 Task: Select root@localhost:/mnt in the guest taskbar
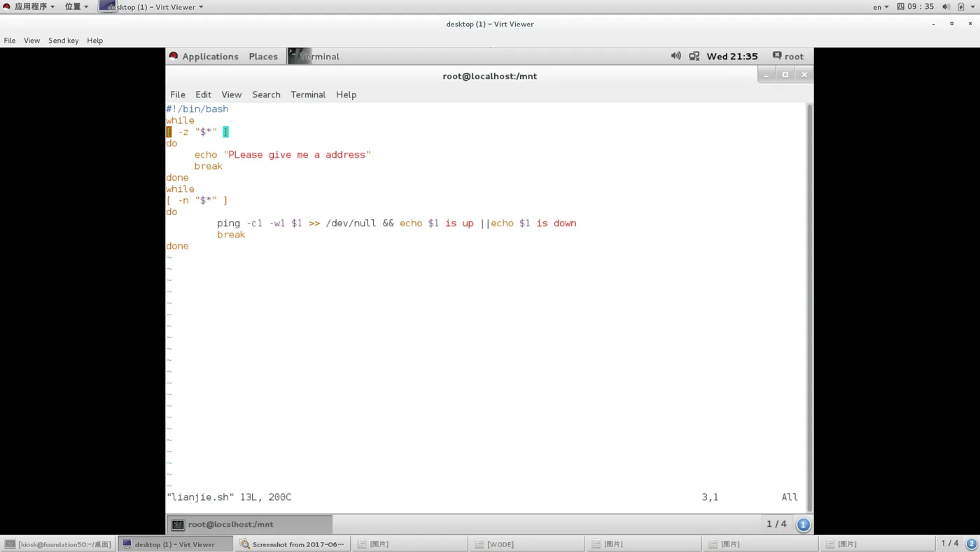(249, 524)
